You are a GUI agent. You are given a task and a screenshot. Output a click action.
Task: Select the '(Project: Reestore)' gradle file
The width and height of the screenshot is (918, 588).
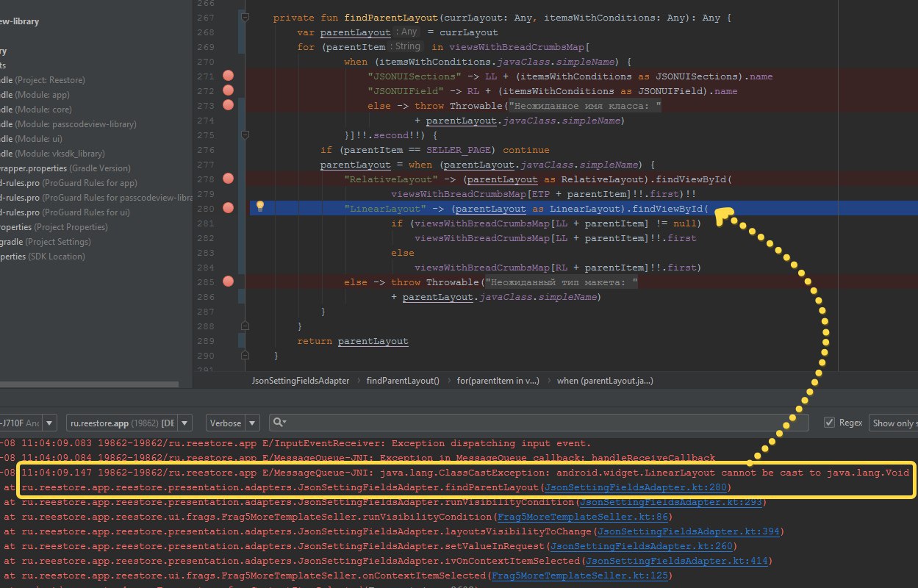click(x=43, y=80)
